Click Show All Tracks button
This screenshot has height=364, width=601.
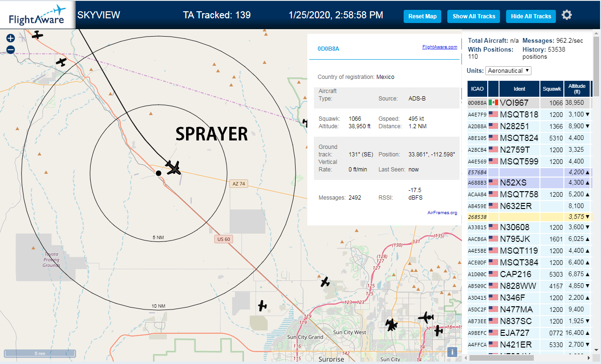tap(474, 16)
